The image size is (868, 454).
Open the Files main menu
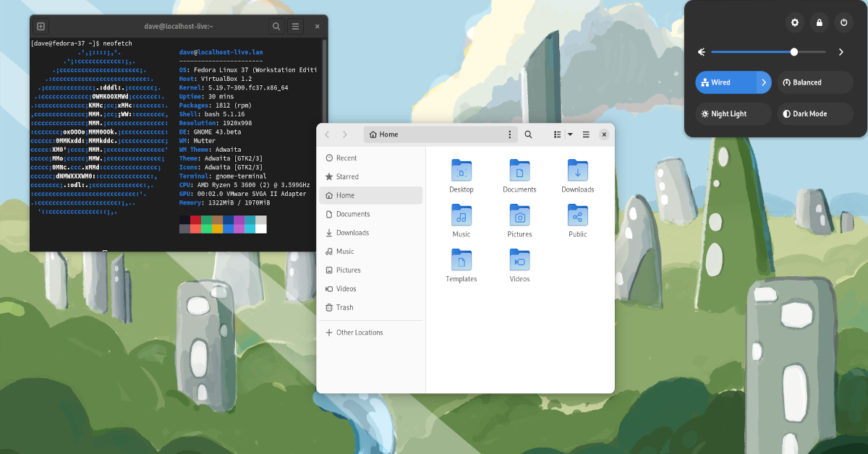pos(586,134)
